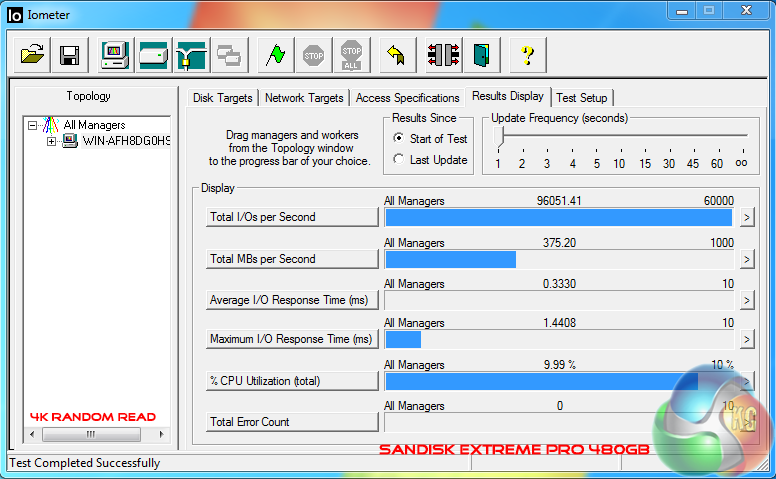Click the Total MBs per Second button
Viewport: 776px width, 479px height.
pos(292,259)
